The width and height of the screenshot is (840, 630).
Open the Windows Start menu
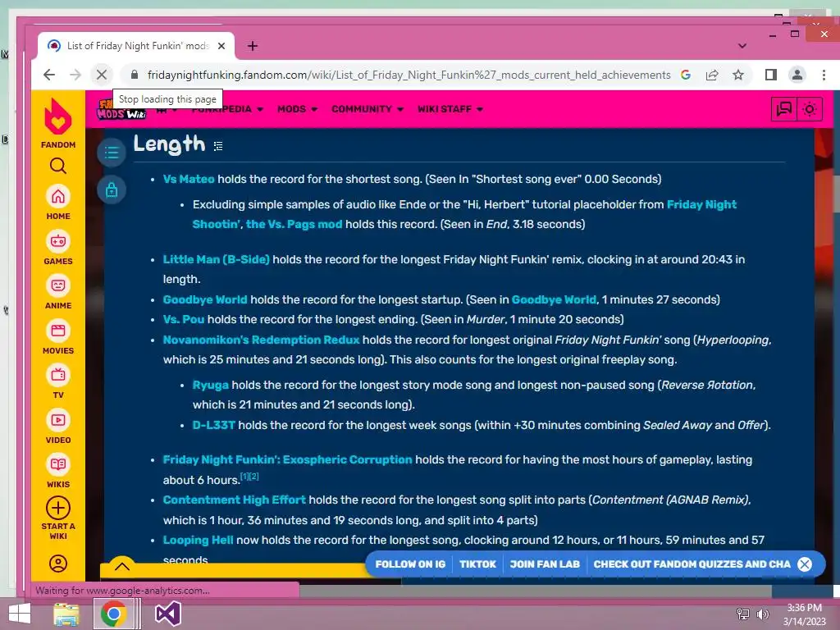point(20,614)
